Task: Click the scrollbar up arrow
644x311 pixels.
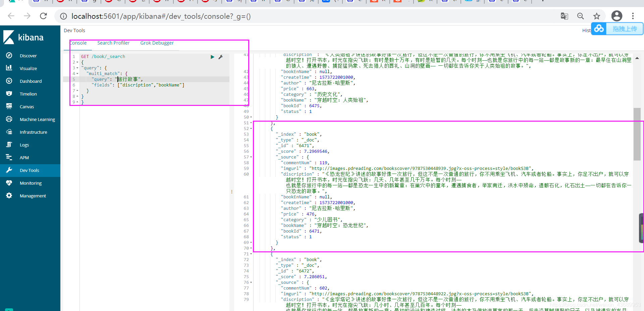Action: tap(637, 58)
